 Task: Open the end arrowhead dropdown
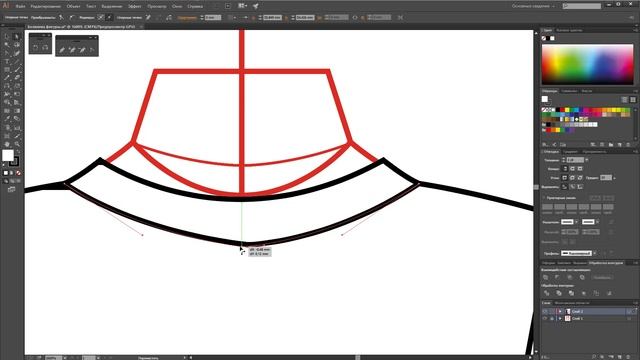tap(597, 222)
